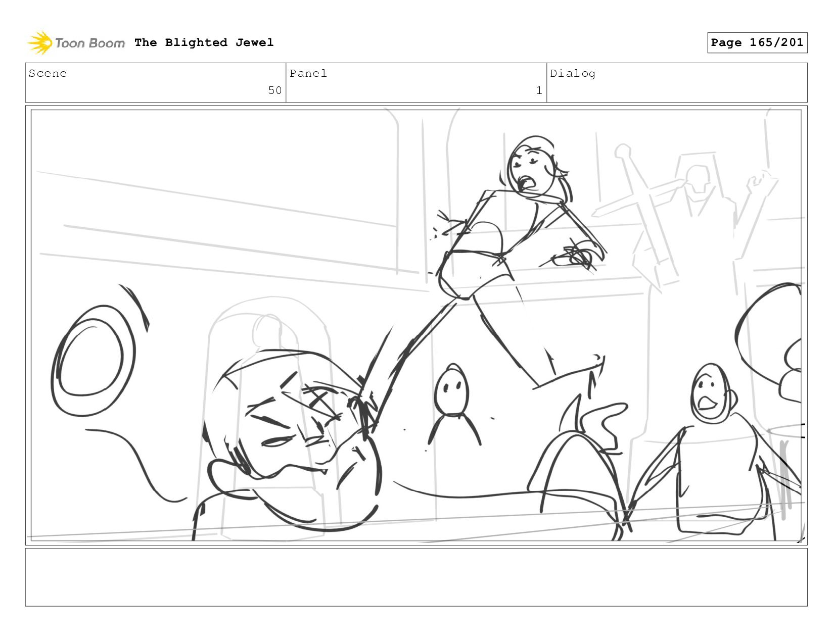Select panel number '1'
Viewport: 834px width, 644px height.
pos(539,90)
